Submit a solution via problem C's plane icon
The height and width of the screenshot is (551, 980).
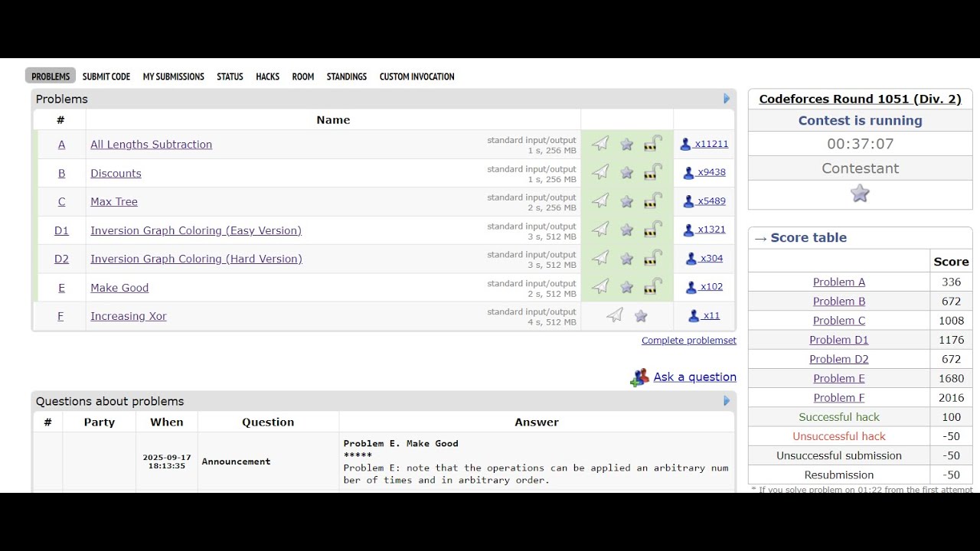click(601, 201)
